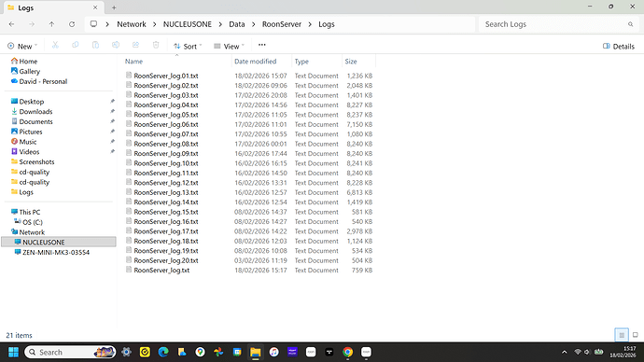Click the taskbar Search box
The image size is (644, 362).
[70, 352]
